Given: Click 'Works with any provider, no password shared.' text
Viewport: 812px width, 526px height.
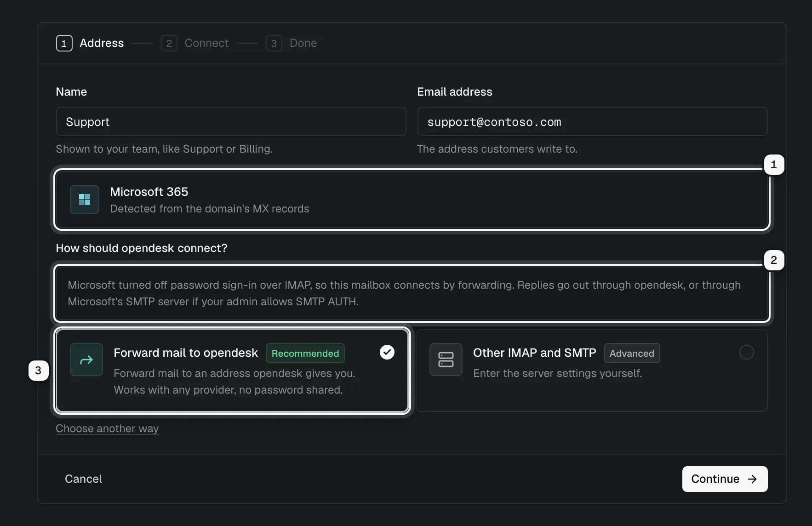Looking at the screenshot, I should tap(228, 390).
